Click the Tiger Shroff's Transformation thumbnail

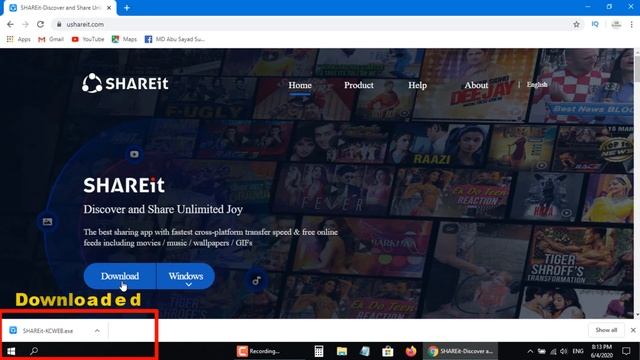tap(580, 256)
